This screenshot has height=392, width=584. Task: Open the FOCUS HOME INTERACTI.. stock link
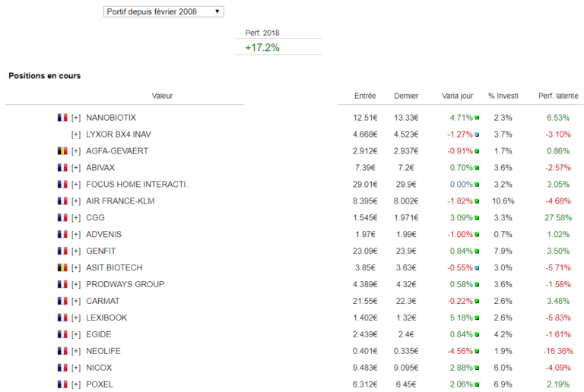[x=138, y=185]
